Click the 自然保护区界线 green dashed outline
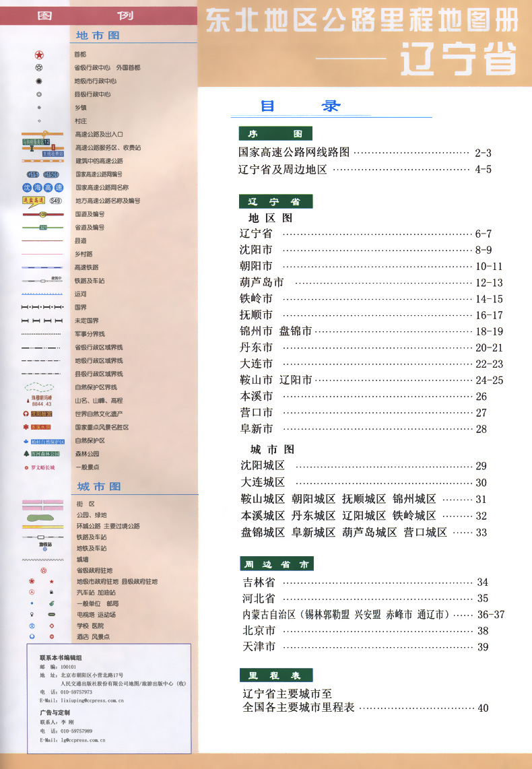532x769 pixels. (39, 387)
